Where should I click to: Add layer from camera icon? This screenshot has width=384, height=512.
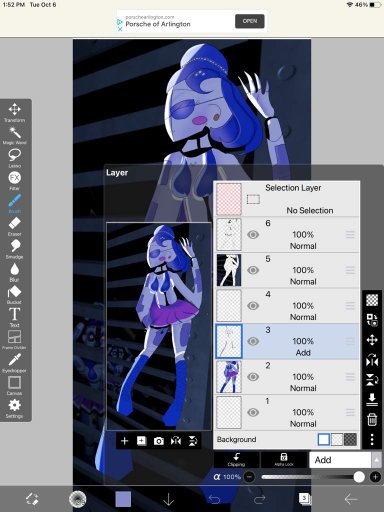coord(159,441)
